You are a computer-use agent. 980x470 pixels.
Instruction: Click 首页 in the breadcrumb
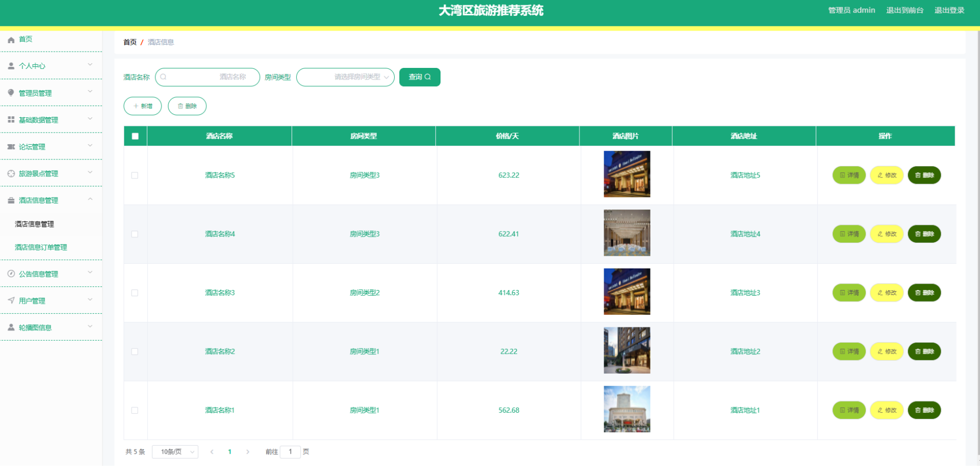click(x=130, y=42)
